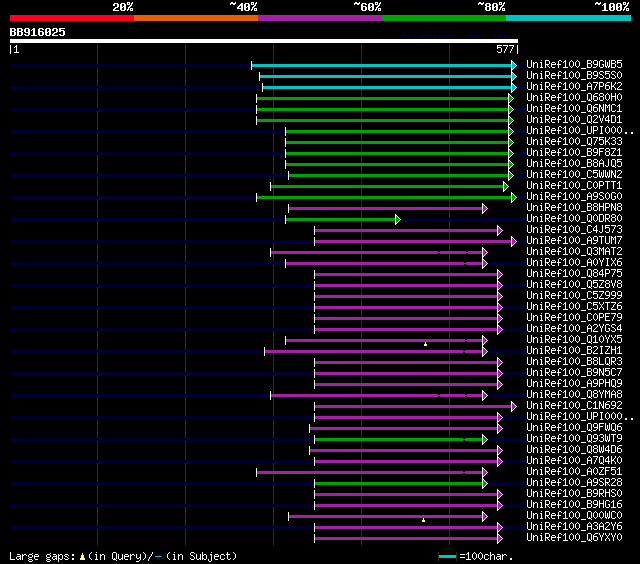Select the UniRef100_A9S0G0 label
Screen dimensions: 640x564
point(574,196)
